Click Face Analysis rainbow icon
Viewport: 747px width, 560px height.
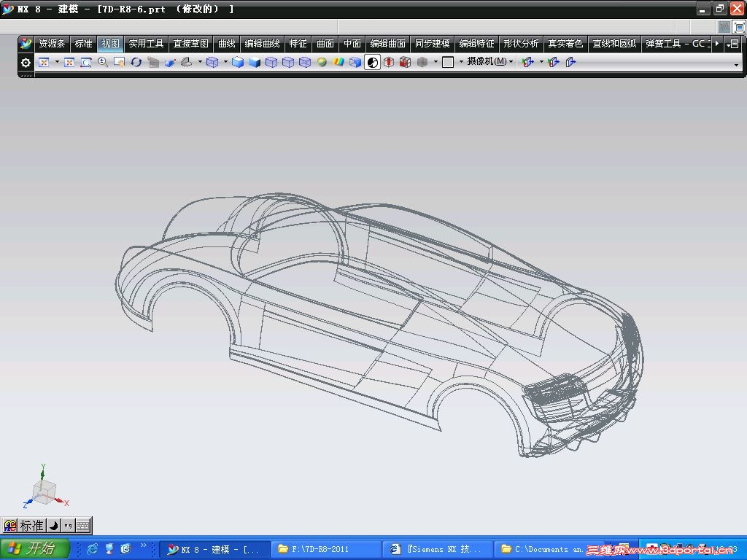pos(338,62)
